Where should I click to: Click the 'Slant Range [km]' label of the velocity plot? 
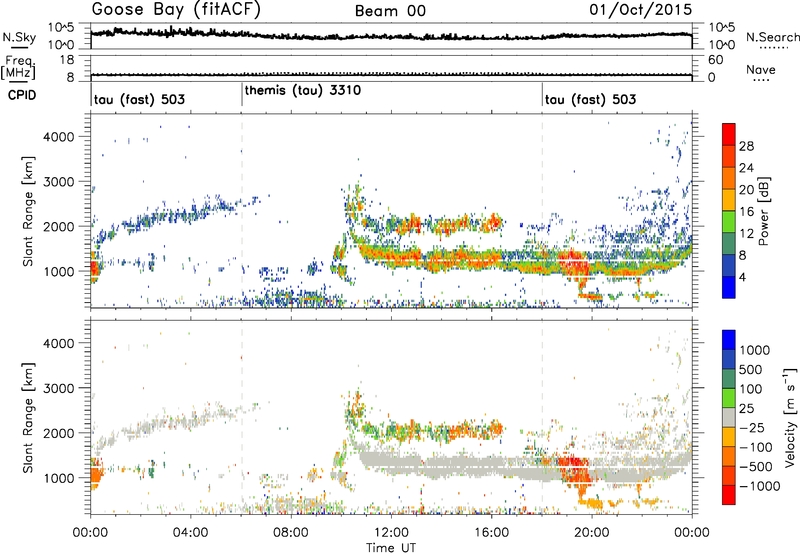click(28, 418)
